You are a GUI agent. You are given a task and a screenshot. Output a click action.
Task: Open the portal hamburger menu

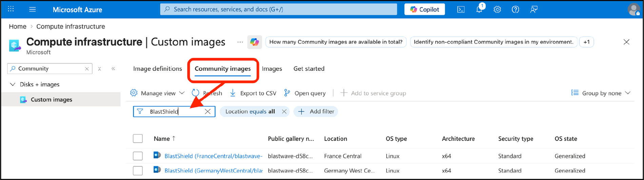point(33,9)
